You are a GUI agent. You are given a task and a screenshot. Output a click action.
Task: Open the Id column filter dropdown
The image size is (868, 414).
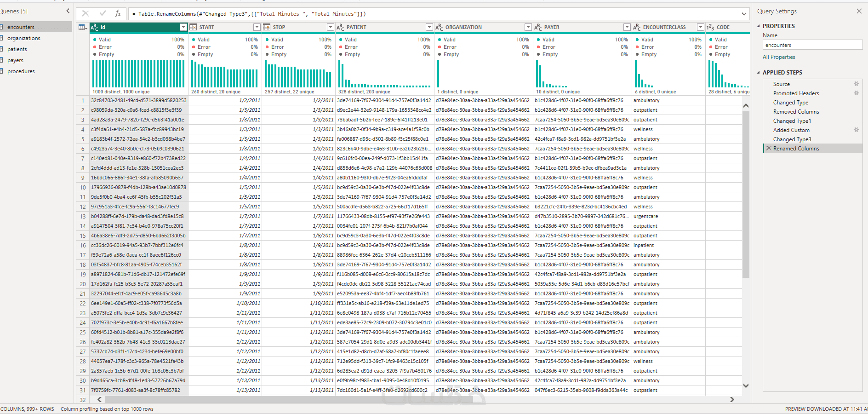183,27
